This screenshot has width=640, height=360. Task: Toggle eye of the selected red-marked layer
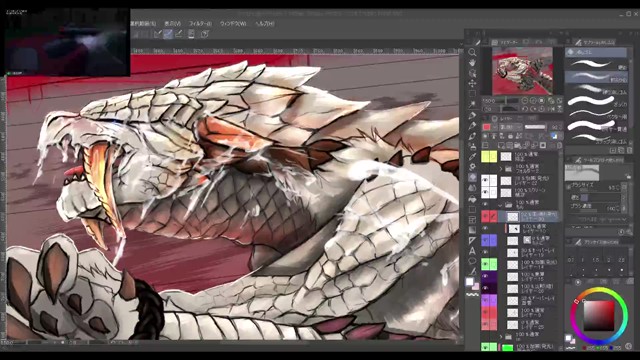485,216
